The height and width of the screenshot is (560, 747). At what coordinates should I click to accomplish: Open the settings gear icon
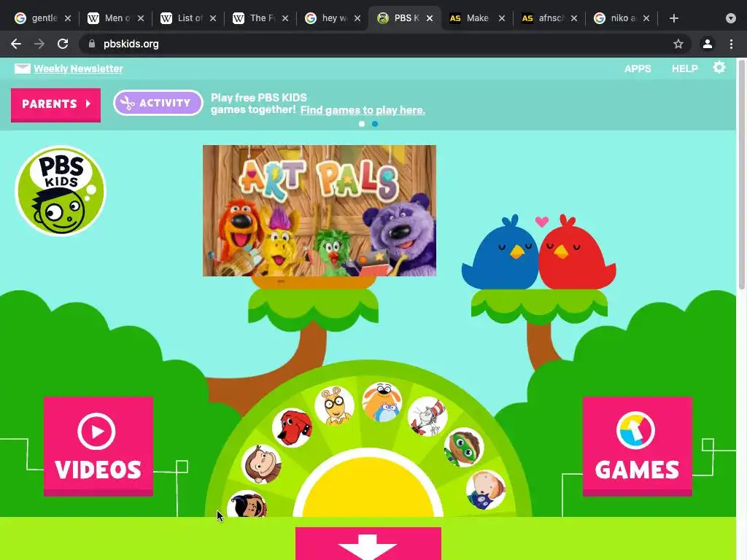tap(719, 68)
